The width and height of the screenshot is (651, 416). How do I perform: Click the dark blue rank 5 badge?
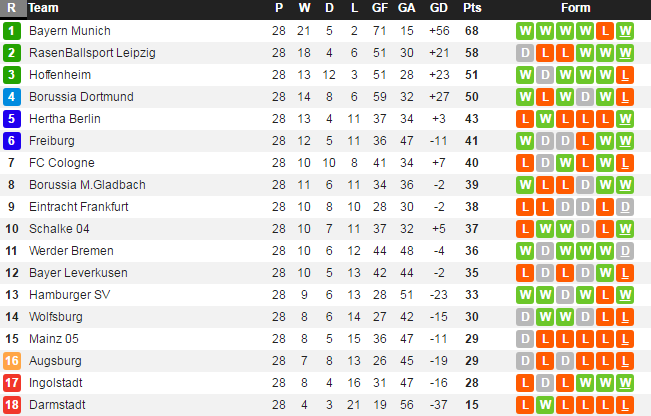tap(12, 118)
